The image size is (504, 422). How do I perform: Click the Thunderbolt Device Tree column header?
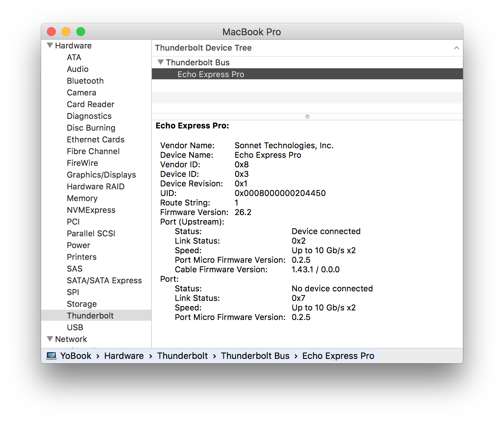coord(307,48)
